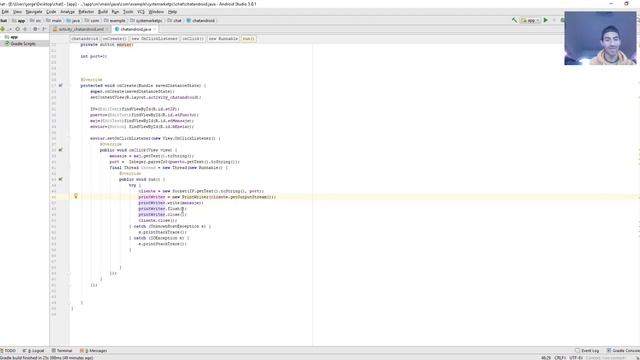Viewport: 640px width, 360px height.
Task: Click the webcam video overlay thumbnail
Action: tap(600, 38)
